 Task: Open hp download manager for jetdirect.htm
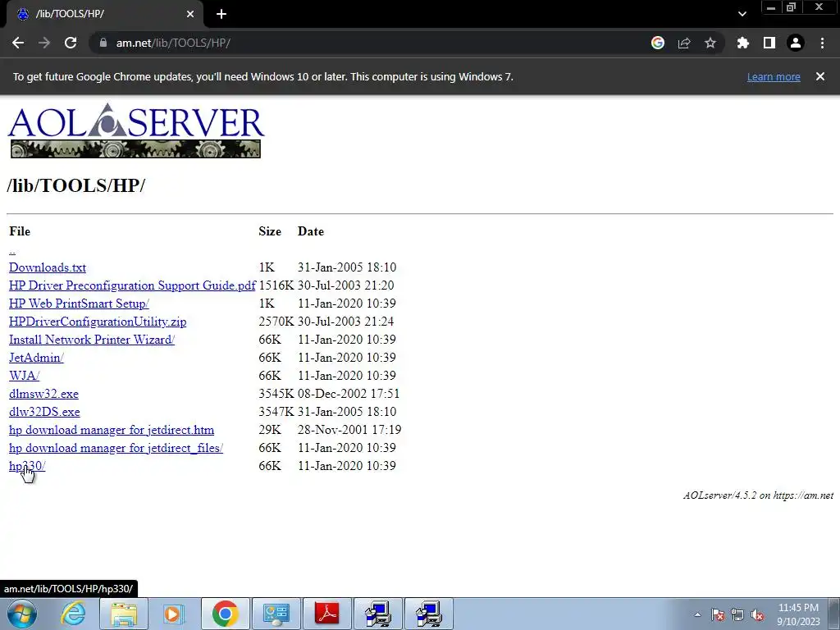click(112, 430)
